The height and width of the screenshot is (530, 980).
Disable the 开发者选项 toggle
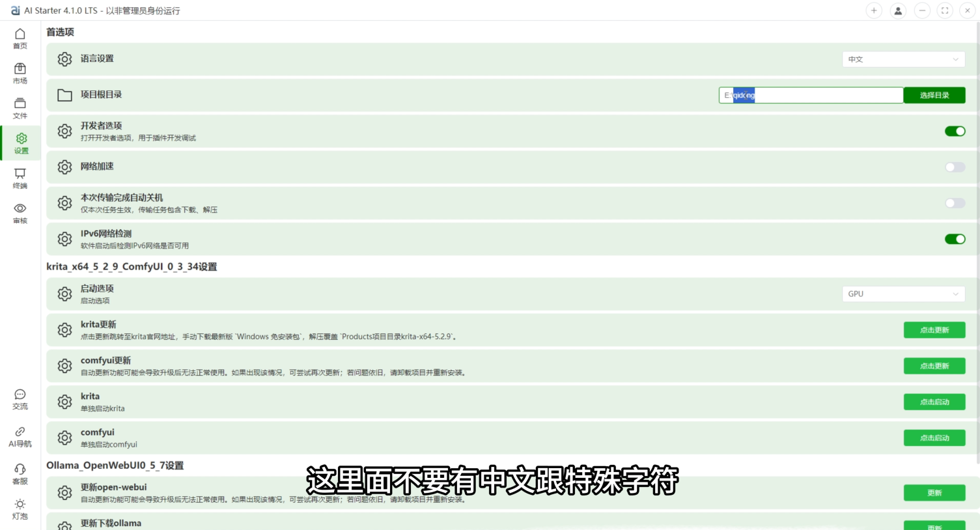tap(955, 132)
